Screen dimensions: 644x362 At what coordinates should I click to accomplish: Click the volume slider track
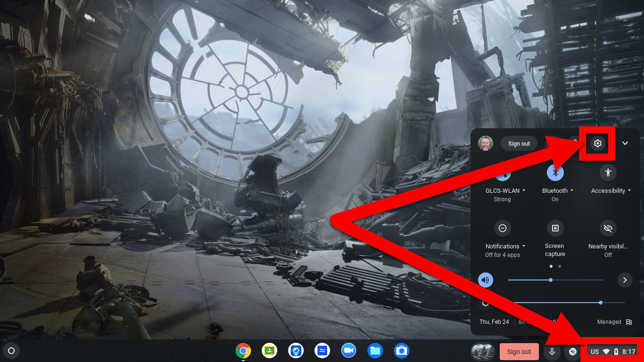pos(556,280)
